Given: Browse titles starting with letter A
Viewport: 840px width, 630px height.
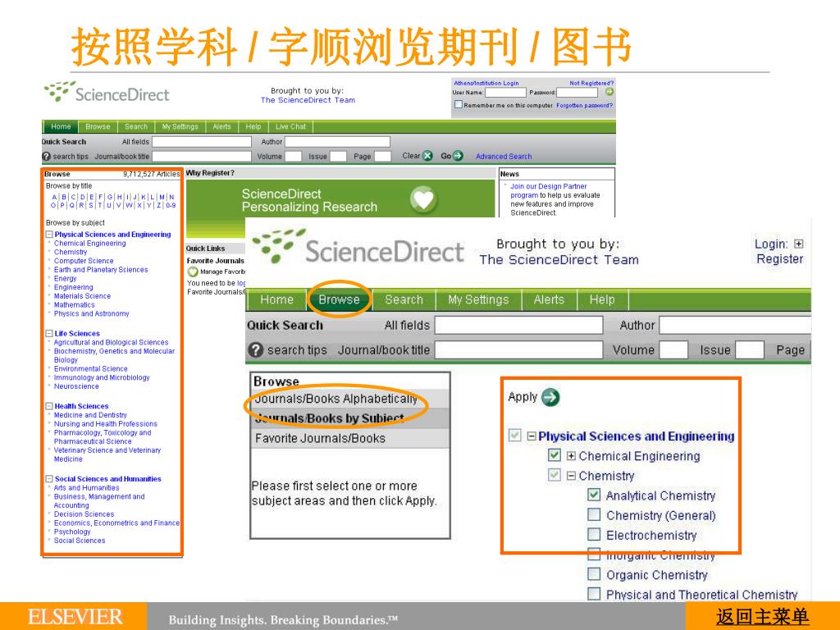Looking at the screenshot, I should 54,197.
